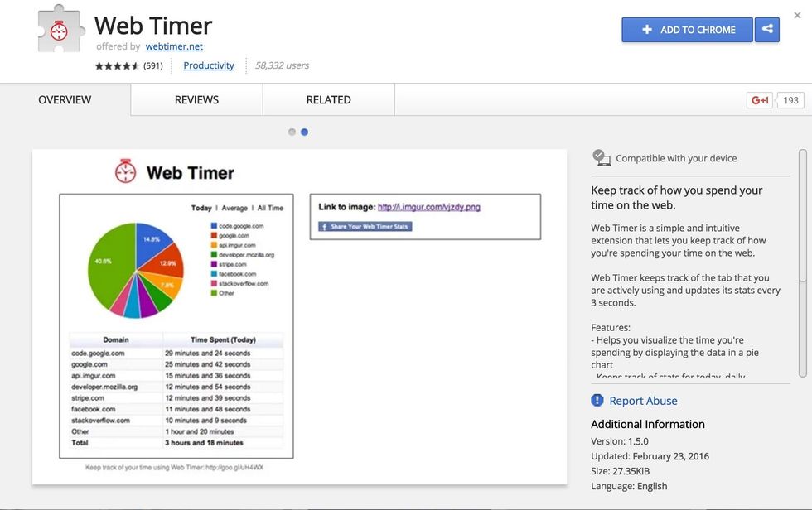Click the 193 count next to +1
Viewport: 812px width, 510px height.
(790, 100)
